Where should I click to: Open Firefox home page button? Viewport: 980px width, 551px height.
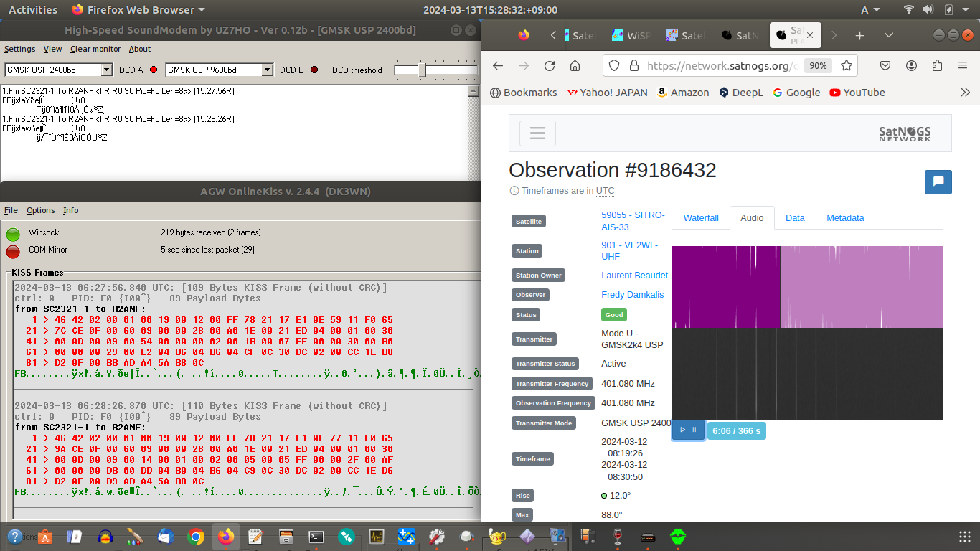coord(575,65)
